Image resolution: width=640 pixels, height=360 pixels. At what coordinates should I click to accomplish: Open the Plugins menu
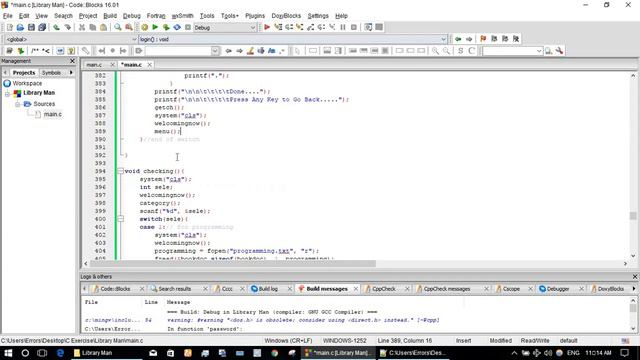255,16
